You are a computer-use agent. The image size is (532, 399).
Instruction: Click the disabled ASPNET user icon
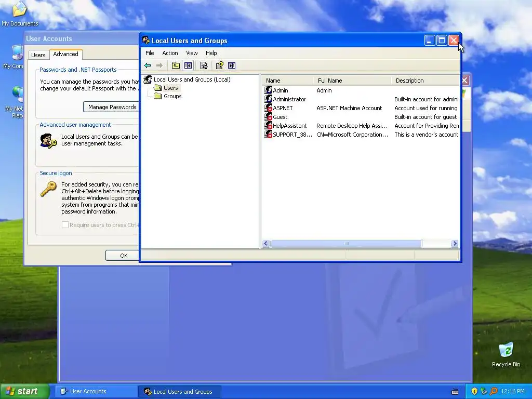coord(269,108)
